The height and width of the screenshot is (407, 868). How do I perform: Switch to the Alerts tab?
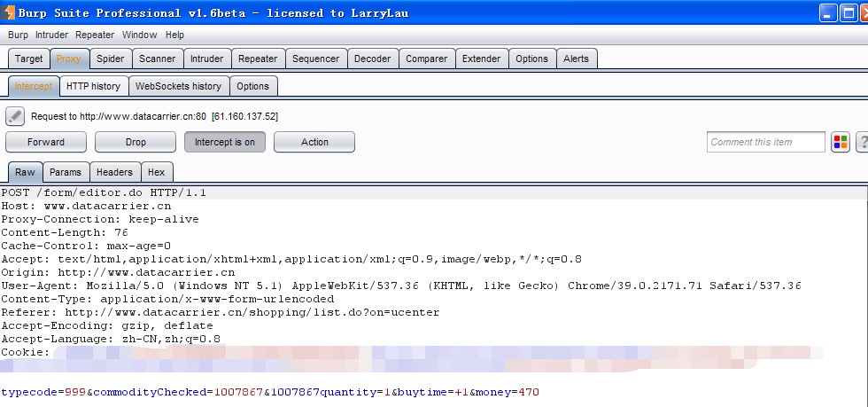click(577, 59)
